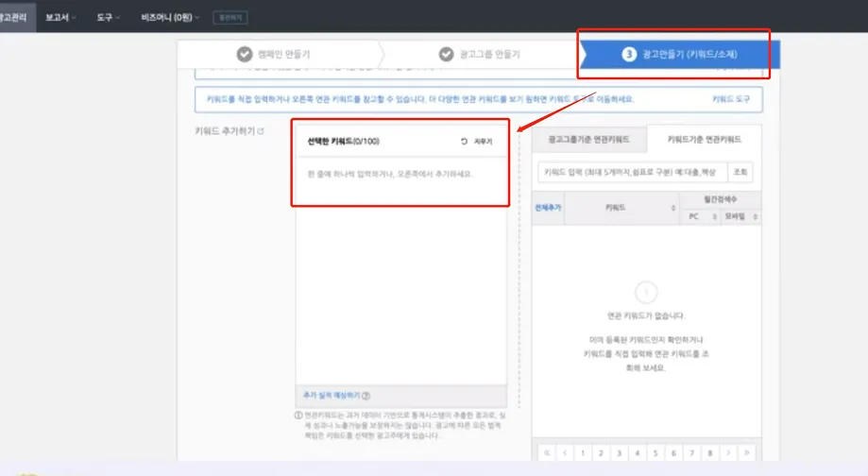This screenshot has width=868, height=476.
Task: Click the keyword search input field
Action: pyautogui.click(x=632, y=172)
